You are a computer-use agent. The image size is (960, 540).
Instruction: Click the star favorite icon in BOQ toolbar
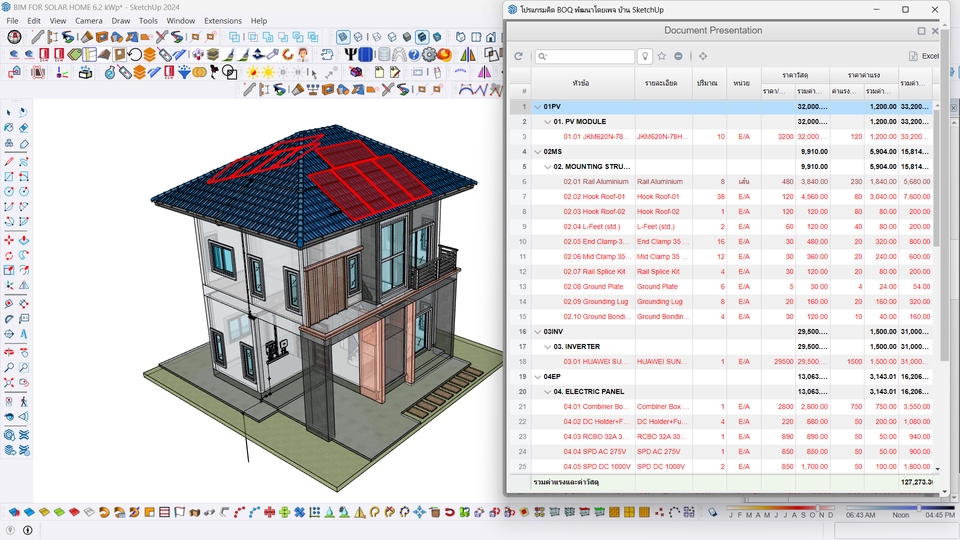tap(662, 56)
